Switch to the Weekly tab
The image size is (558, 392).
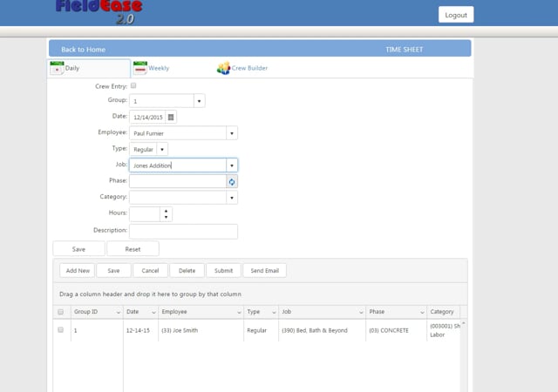[159, 68]
